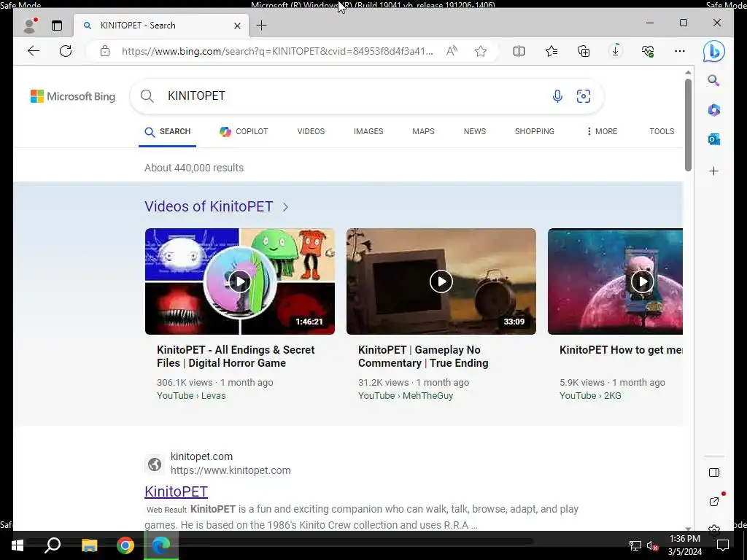Close the KINITOPET - Search tab

[x=237, y=26]
